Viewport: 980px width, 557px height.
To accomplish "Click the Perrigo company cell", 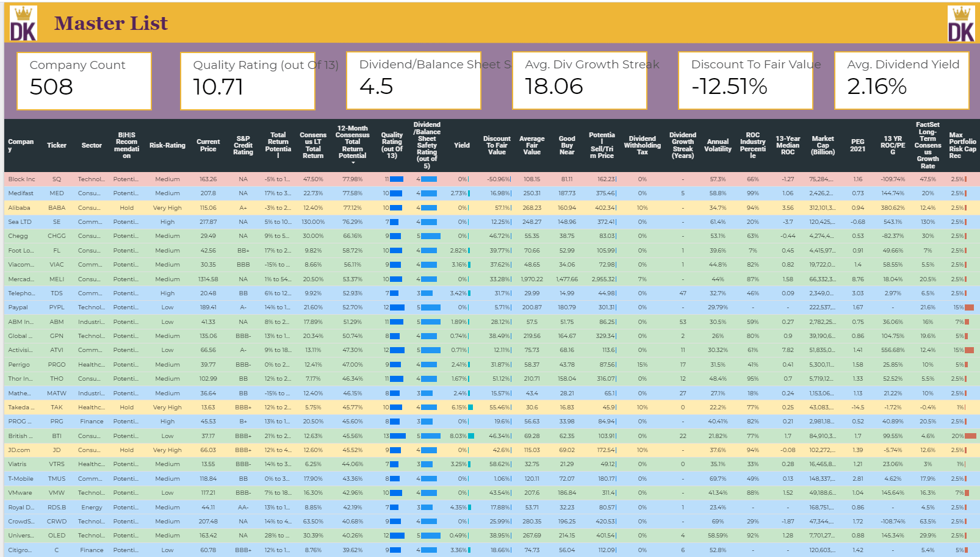I will [x=19, y=365].
